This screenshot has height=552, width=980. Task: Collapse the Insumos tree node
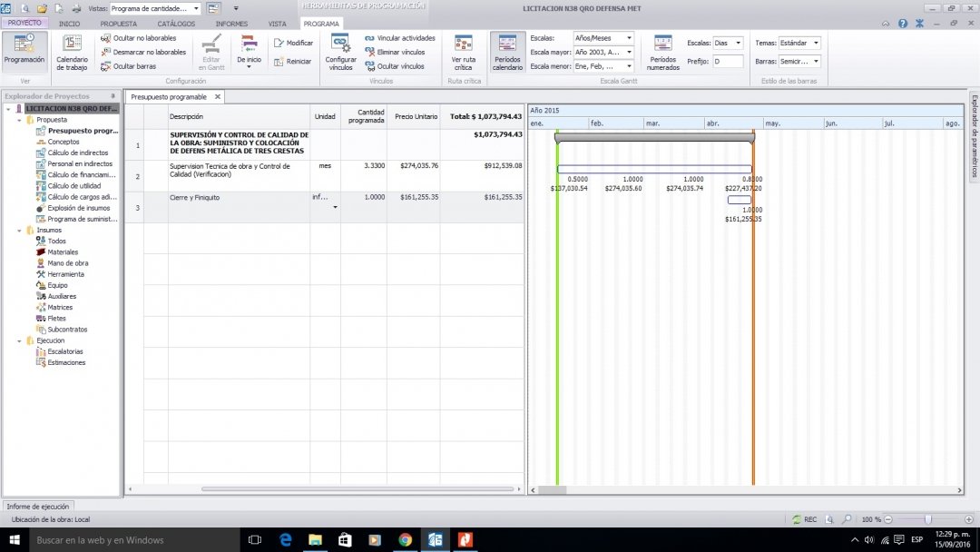click(x=20, y=231)
